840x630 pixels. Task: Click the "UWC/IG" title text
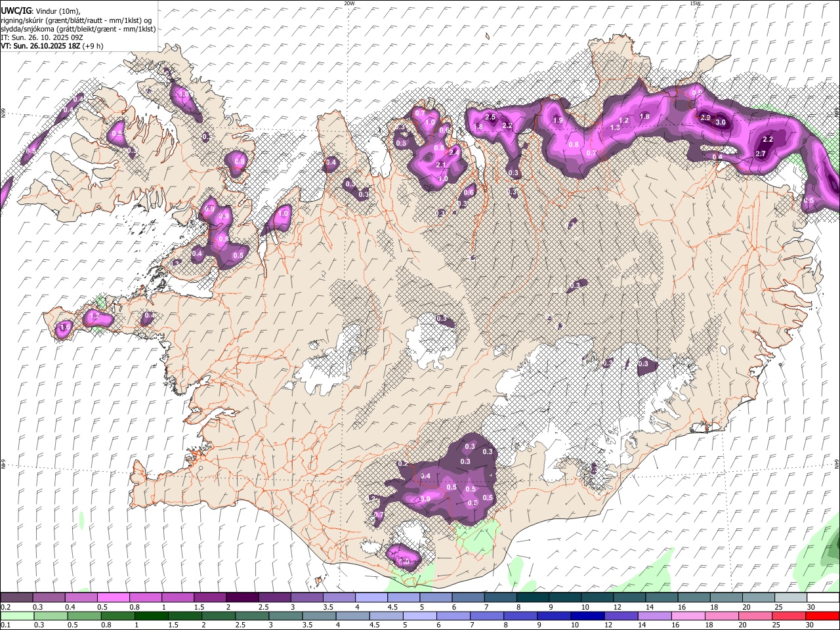[16, 10]
